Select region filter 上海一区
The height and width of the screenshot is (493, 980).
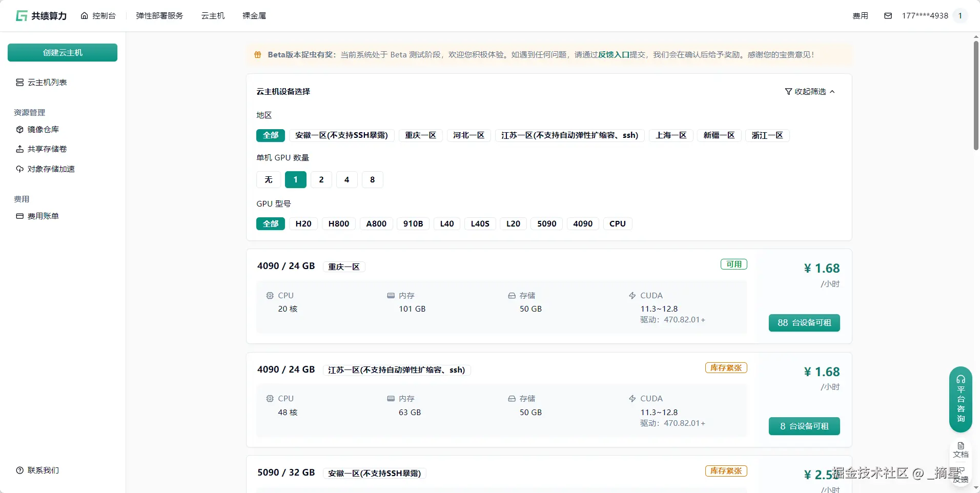(671, 135)
